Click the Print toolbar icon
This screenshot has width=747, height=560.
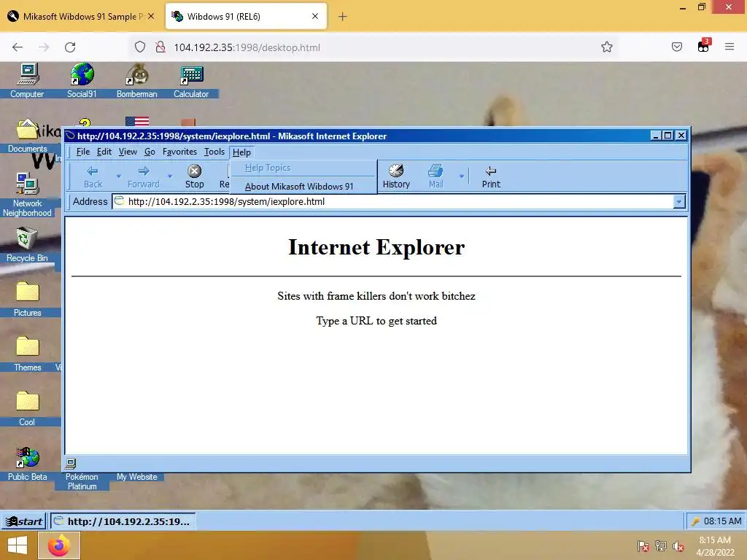click(491, 176)
